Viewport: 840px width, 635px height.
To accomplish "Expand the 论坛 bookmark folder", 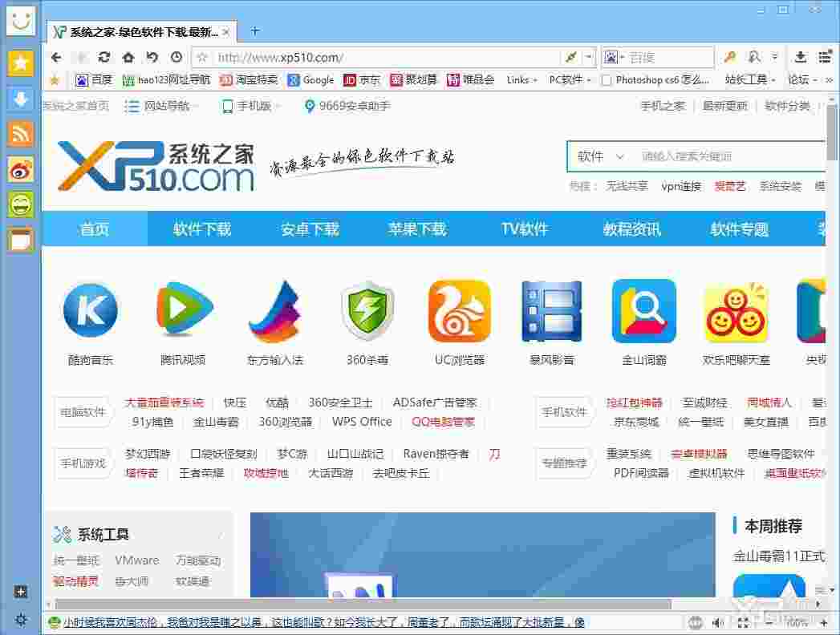I will coord(802,80).
